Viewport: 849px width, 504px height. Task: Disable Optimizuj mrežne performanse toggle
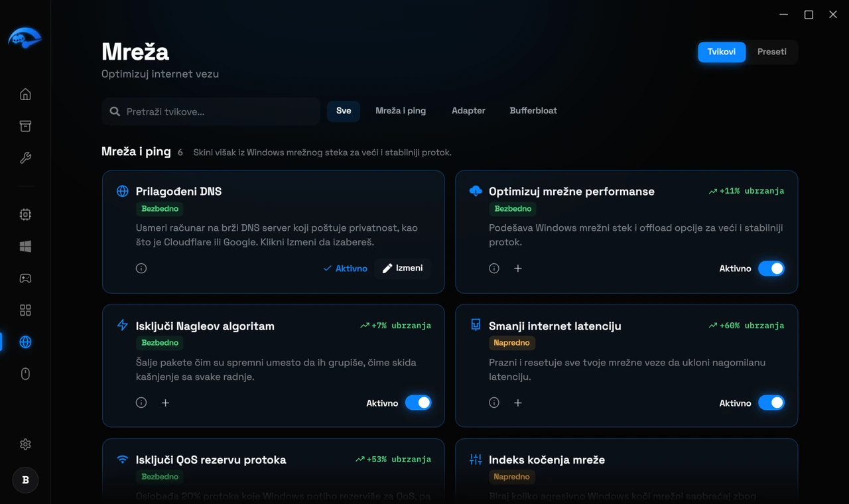tap(771, 269)
